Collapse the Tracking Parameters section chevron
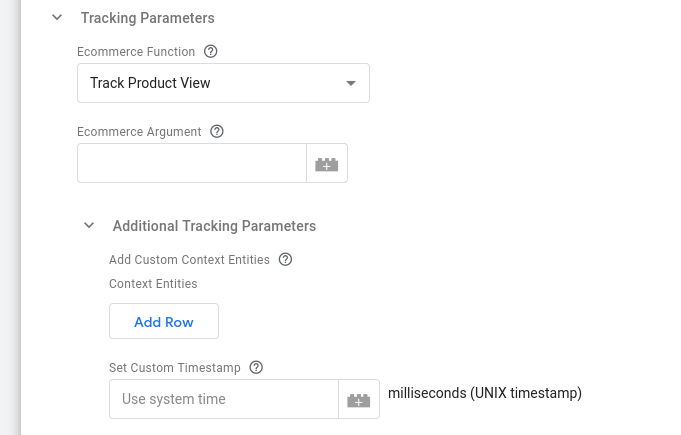 57,18
